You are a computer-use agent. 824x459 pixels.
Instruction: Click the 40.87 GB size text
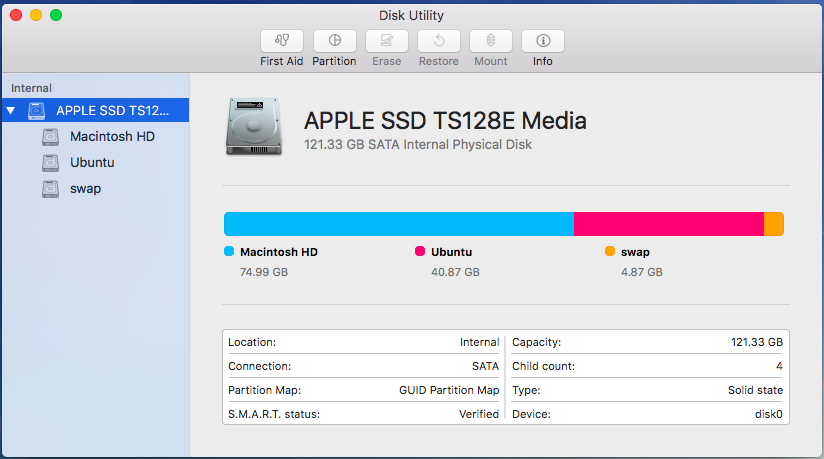pos(455,272)
